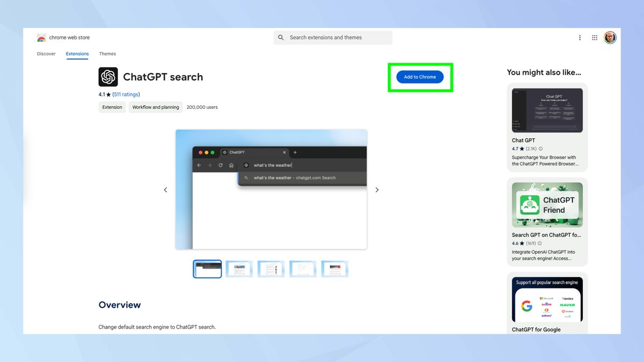
Task: Select the first screenshot thumbnail
Action: click(x=207, y=269)
